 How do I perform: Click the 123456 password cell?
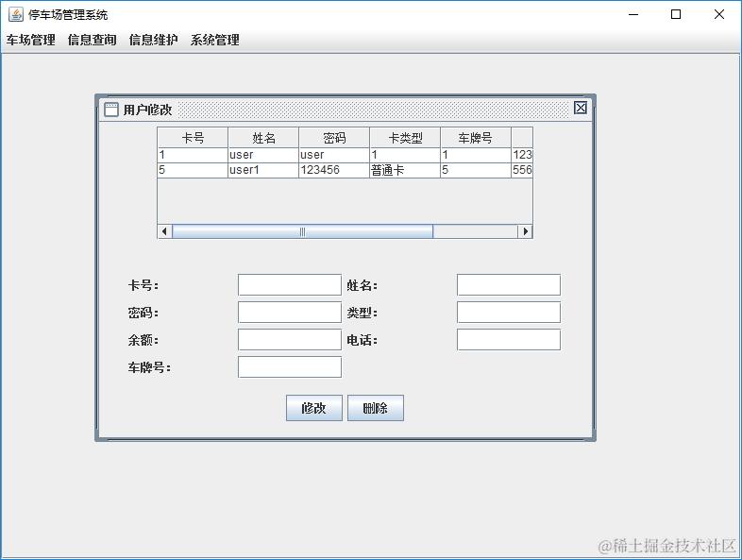[x=334, y=170]
